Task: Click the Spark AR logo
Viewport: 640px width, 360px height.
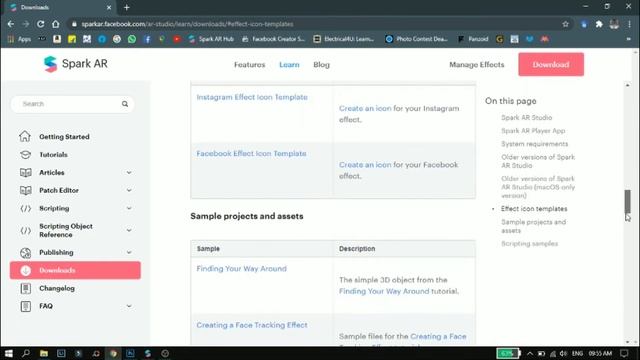Action: click(76, 64)
